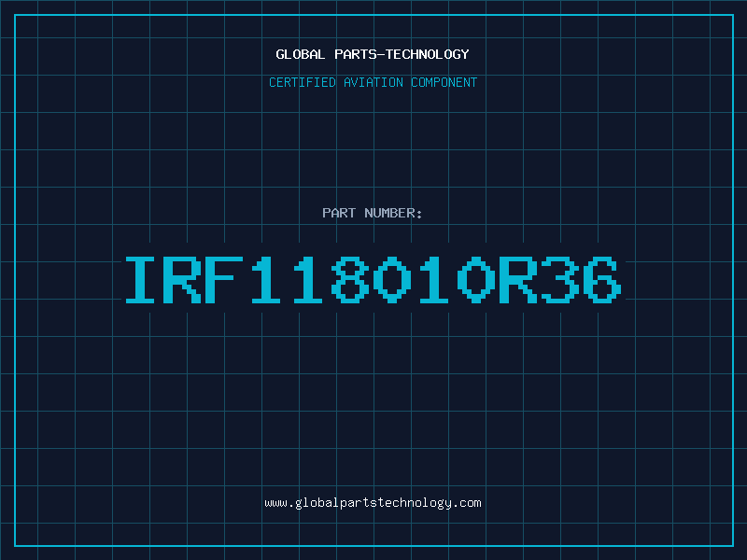Click the GLOBAL PARTS-TECHNOLOGY heading
Screen dimensions: 747x560
click(x=373, y=54)
